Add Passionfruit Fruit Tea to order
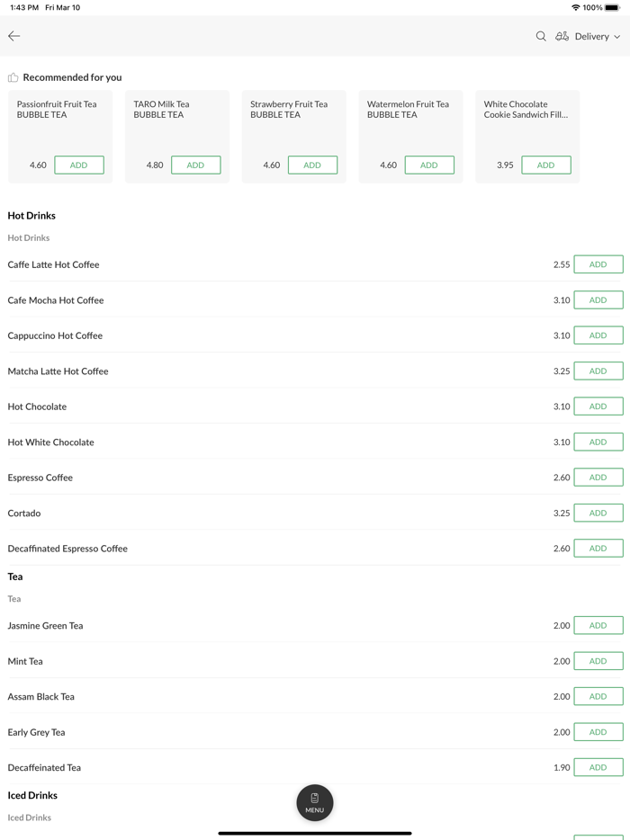630x840 pixels. tap(79, 165)
